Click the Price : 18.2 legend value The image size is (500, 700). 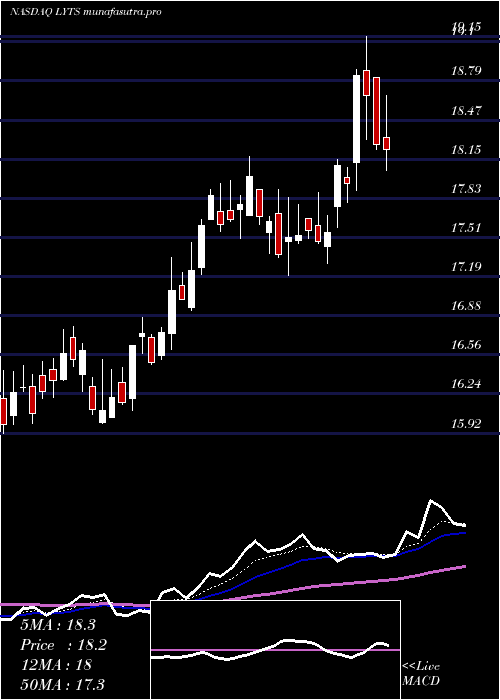(x=63, y=645)
